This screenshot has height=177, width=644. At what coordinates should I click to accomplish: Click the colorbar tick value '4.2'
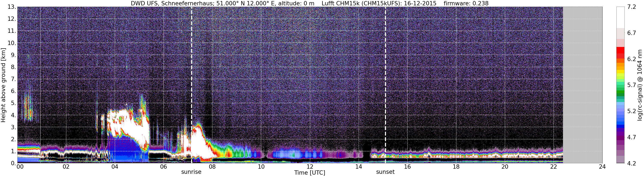[x=632, y=163]
